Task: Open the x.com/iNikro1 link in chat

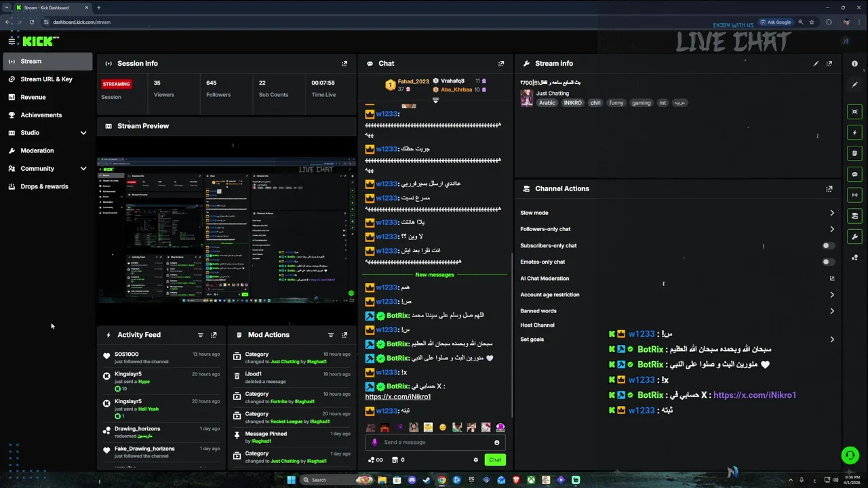Action: [398, 396]
